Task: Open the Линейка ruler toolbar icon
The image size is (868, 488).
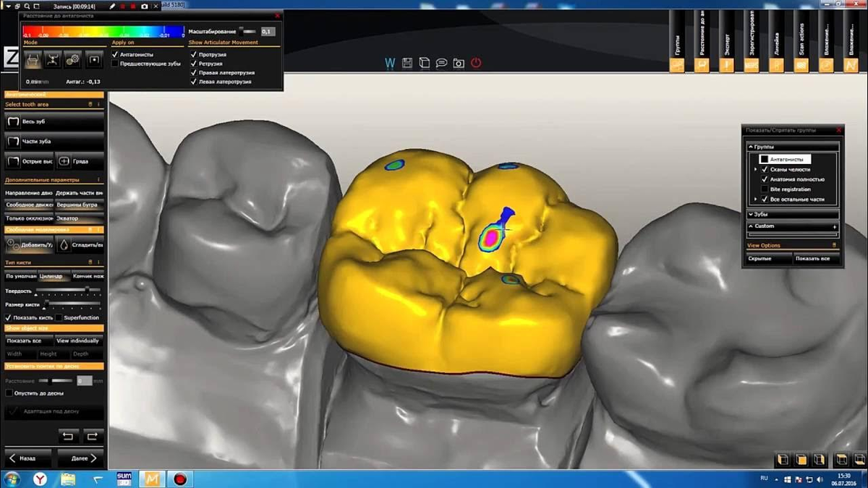Action: click(776, 65)
